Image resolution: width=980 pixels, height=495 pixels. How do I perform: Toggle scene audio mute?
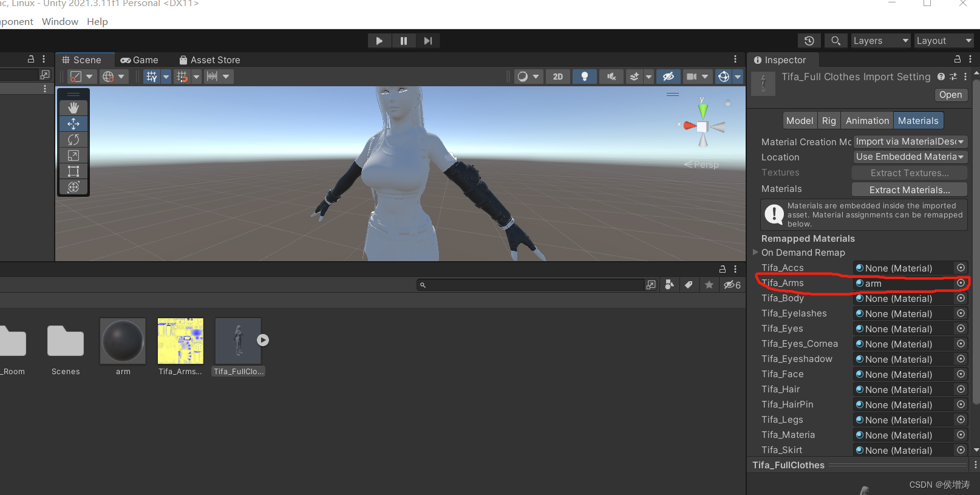pos(611,77)
